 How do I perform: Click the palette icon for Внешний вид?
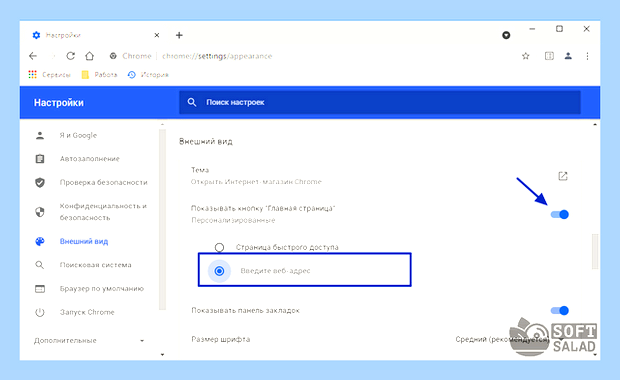40,241
